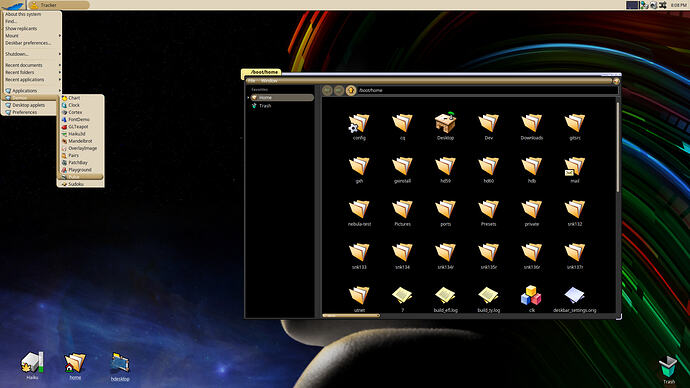Open the home folder on the desktop

(x=75, y=363)
